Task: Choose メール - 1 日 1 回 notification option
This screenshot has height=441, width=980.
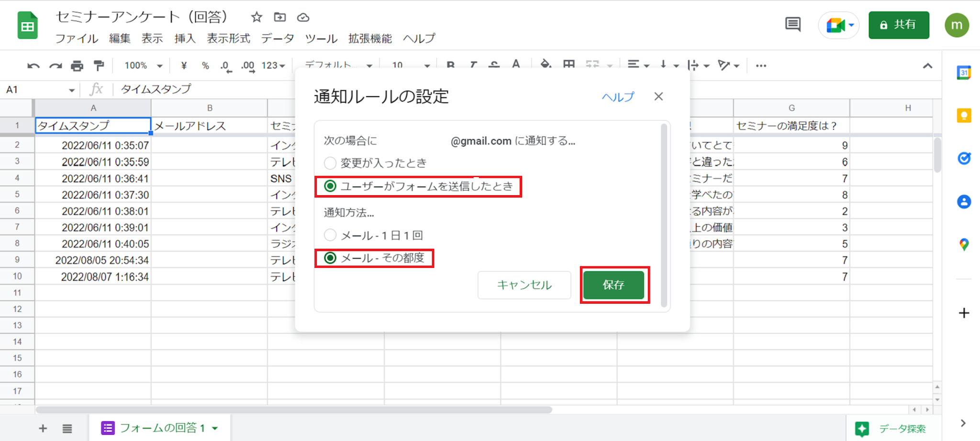Action: pos(330,235)
